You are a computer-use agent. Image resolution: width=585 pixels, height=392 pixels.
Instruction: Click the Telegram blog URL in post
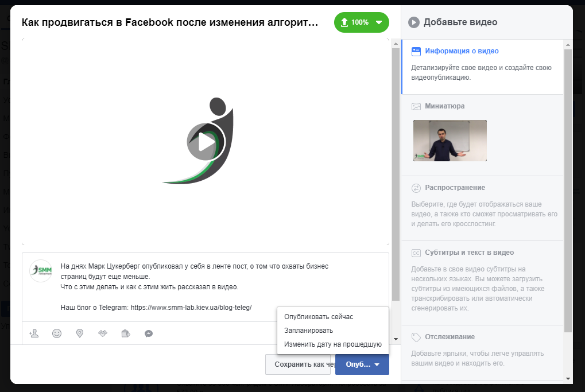tap(191, 308)
